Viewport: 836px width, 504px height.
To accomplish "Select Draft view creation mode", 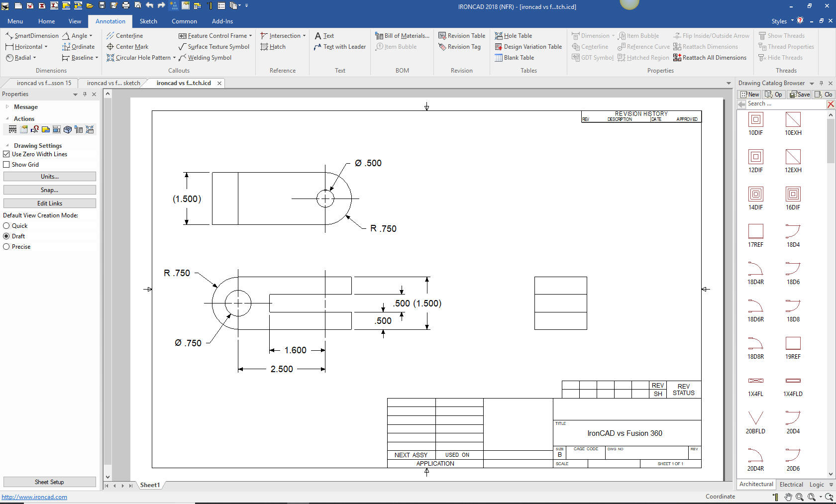I will click(6, 236).
